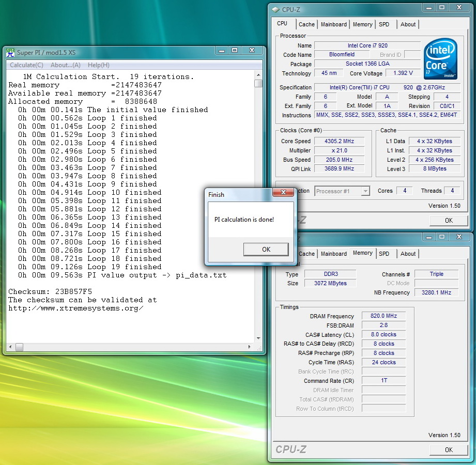Click the Channels # value Triple
The width and height of the screenshot is (476, 465).
(x=437, y=274)
